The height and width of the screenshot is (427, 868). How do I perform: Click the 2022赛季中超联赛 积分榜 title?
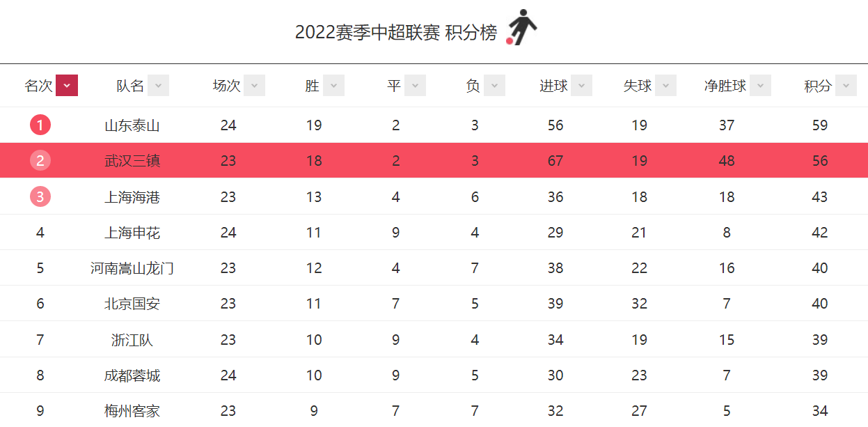point(396,32)
